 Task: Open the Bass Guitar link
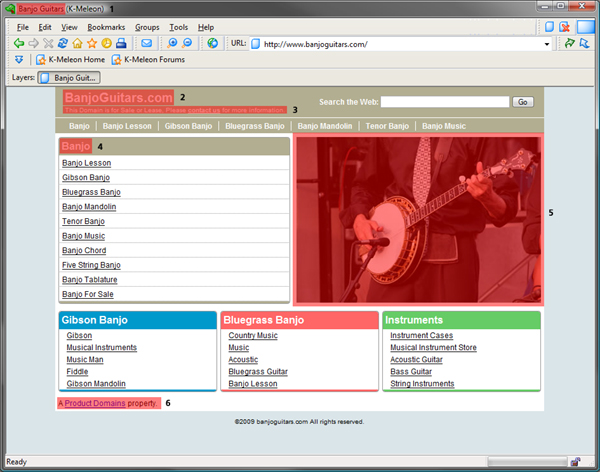click(411, 371)
